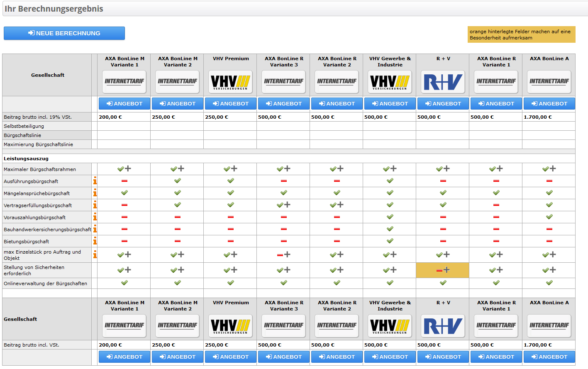Click checkmark for Vorauszahlungsbürgschaft under VHV Gewerbe & Industrie
This screenshot has width=588, height=369.
pyautogui.click(x=390, y=217)
